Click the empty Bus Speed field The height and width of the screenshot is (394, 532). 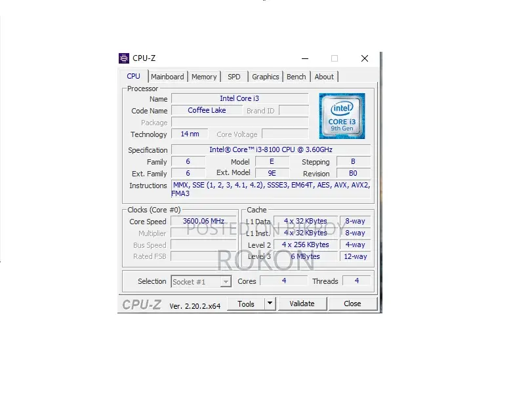[203, 245]
